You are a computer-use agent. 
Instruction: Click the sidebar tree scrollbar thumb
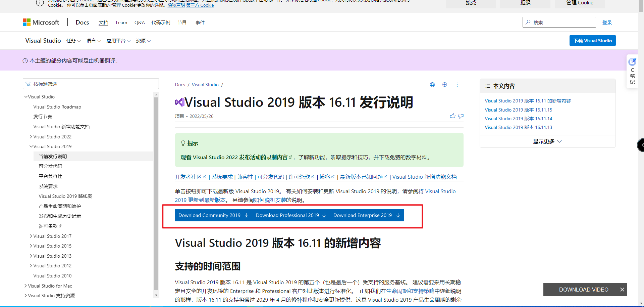156,193
